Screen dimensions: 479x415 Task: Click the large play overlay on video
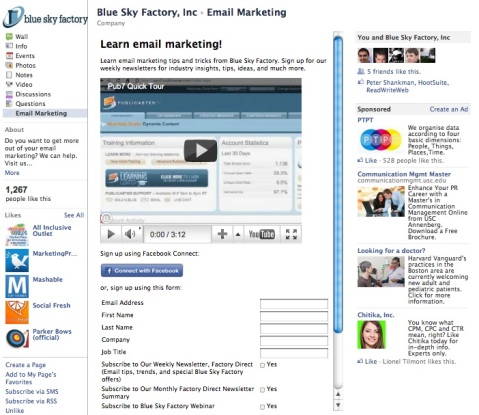point(200,151)
